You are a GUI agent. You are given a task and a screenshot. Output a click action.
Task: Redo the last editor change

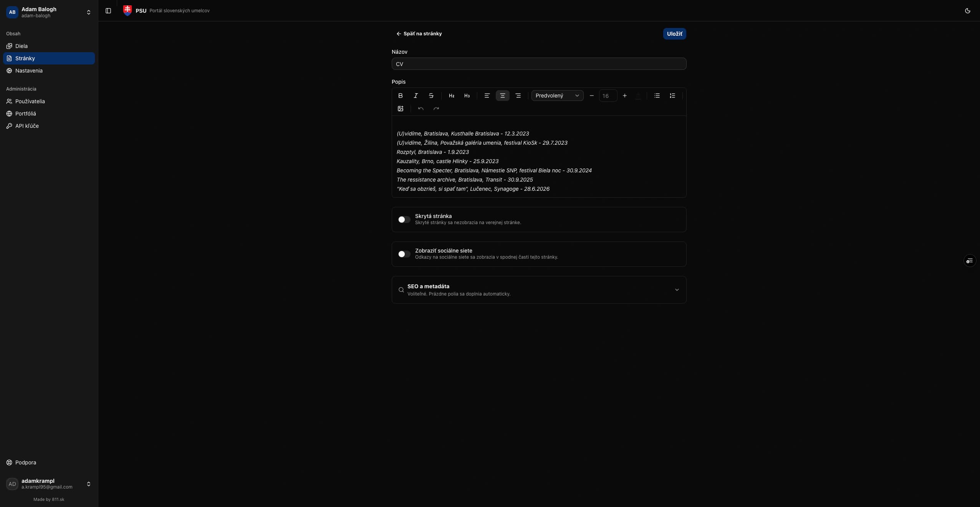pyautogui.click(x=436, y=109)
